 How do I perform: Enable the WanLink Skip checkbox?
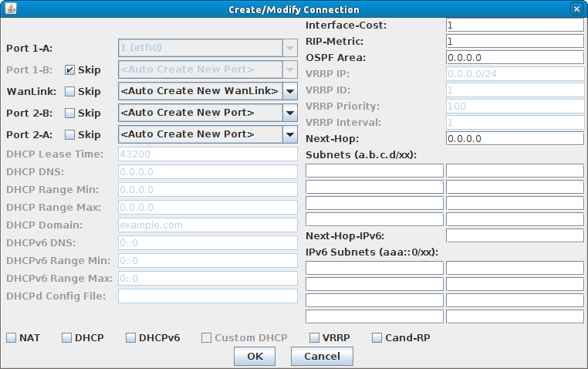(69, 92)
